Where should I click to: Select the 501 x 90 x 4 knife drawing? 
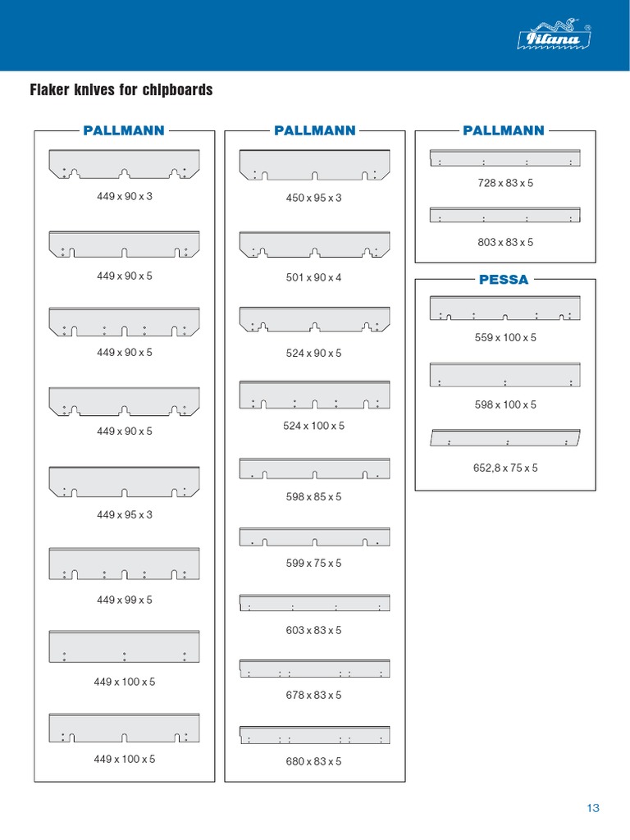click(x=315, y=244)
